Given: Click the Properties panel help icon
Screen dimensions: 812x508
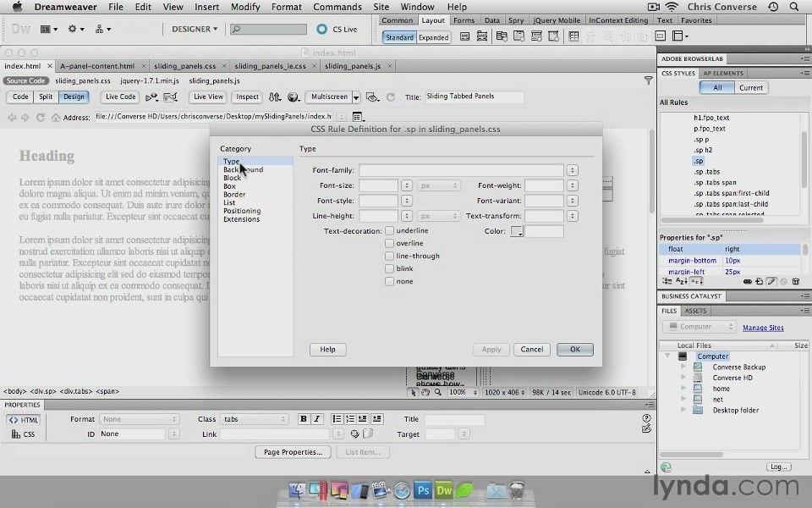Looking at the screenshot, I should [x=646, y=417].
